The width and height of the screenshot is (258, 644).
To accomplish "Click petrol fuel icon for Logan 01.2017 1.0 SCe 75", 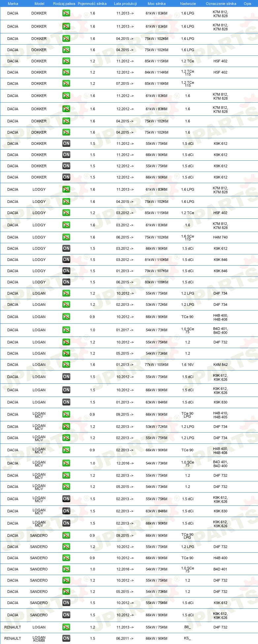I will (66, 330).
